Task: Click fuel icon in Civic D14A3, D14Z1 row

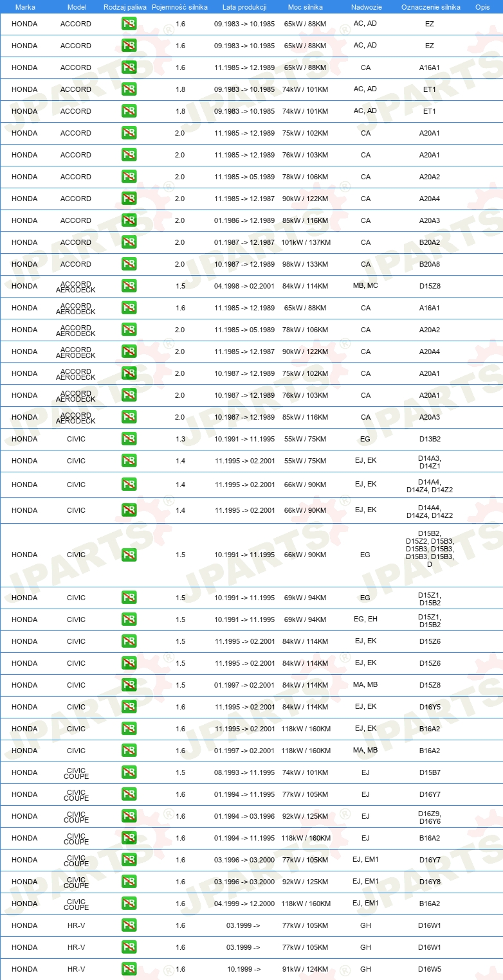Action: [129, 461]
